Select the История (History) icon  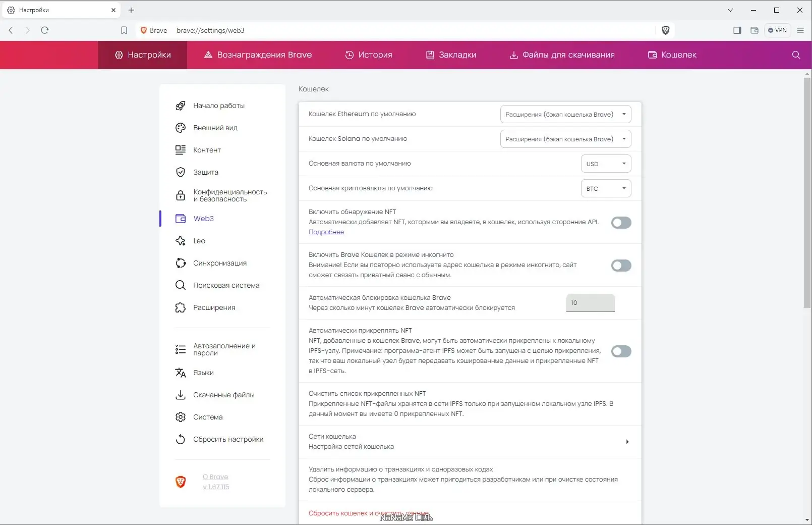[x=351, y=55]
